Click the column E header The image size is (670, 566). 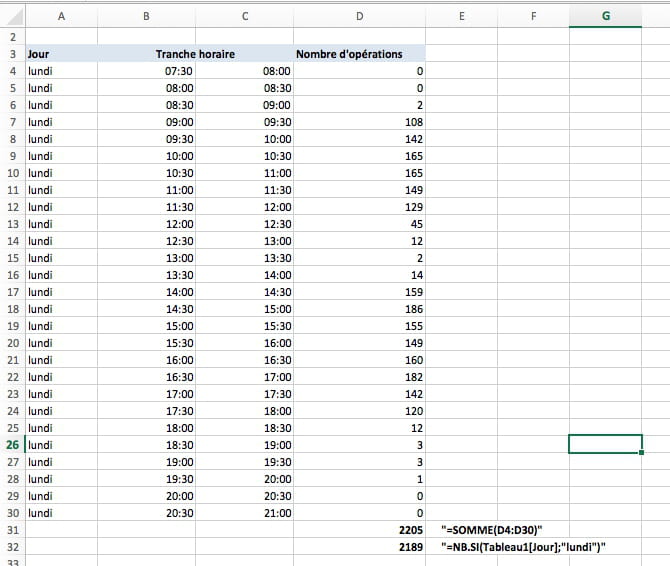[x=461, y=15]
